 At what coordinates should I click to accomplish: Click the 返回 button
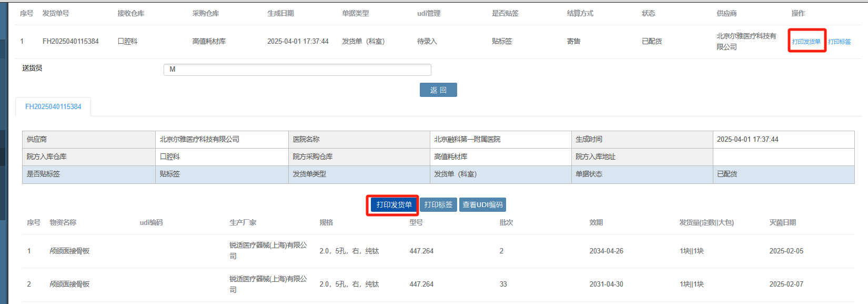(438, 90)
